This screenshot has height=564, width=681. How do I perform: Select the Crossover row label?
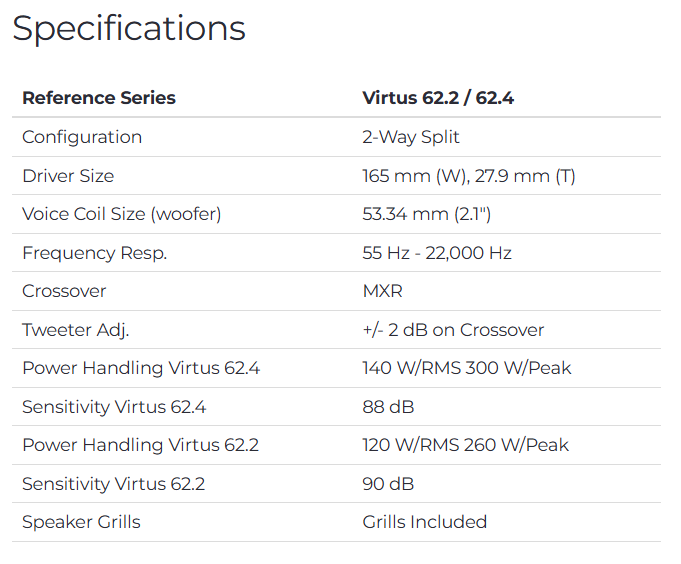64,291
